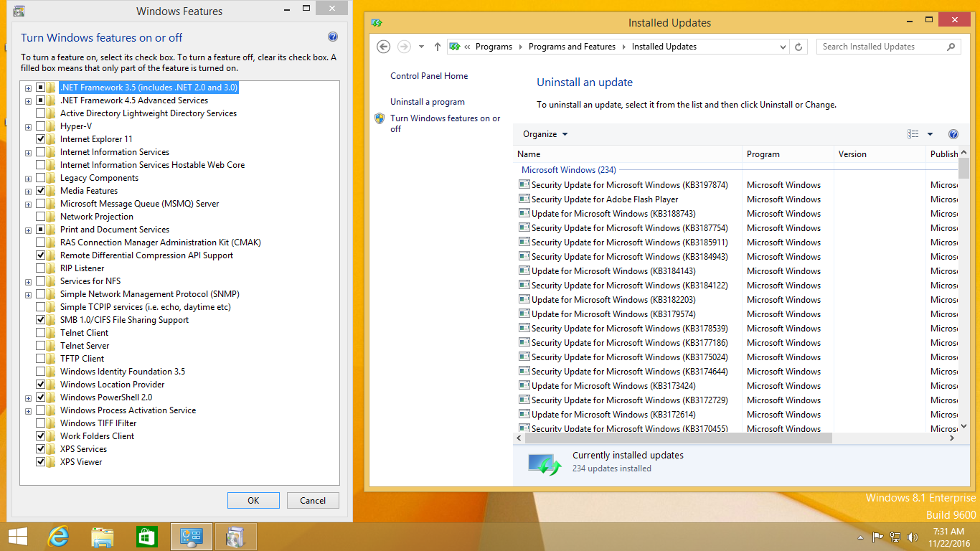Expand Internet Information Services node

coord(29,152)
